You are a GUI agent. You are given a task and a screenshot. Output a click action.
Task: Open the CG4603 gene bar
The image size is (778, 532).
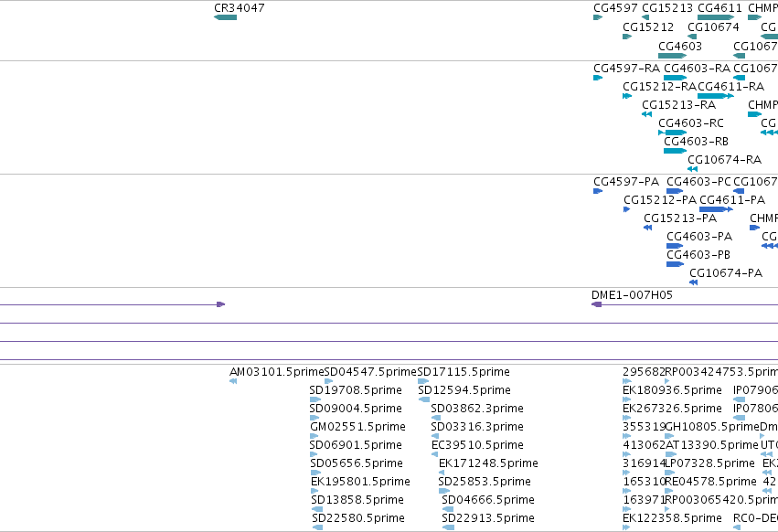click(672, 56)
